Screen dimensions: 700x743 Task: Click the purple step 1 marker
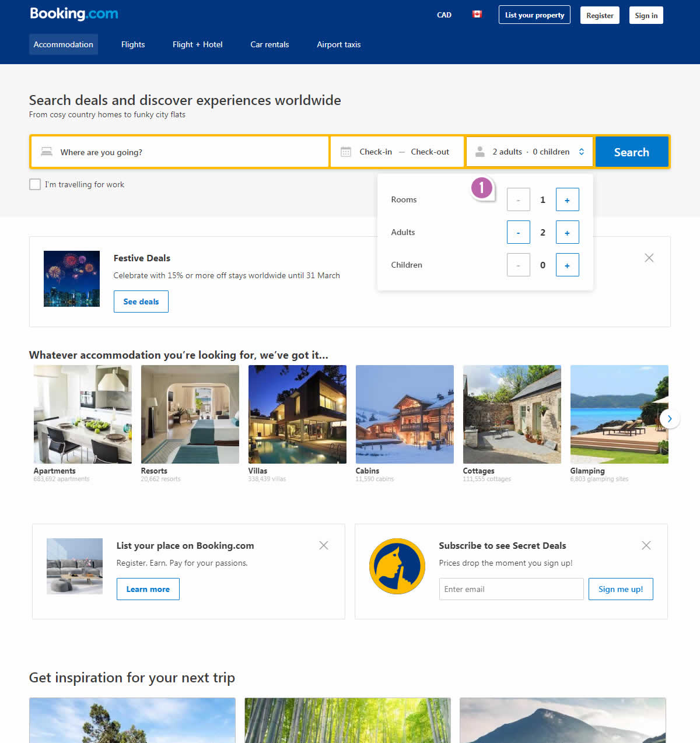pyautogui.click(x=482, y=188)
